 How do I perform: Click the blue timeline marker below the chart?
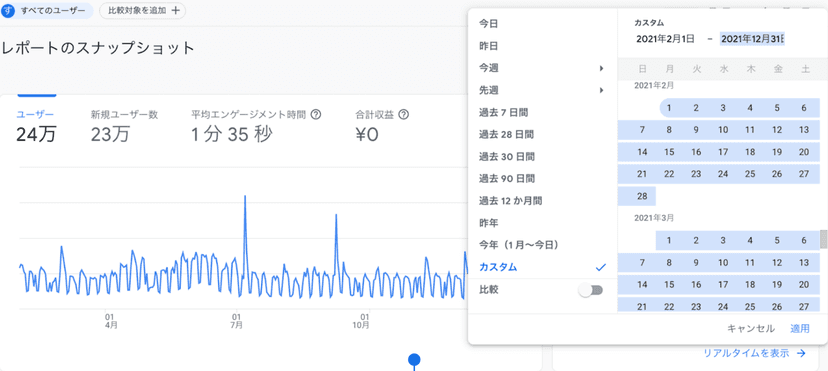(x=415, y=360)
